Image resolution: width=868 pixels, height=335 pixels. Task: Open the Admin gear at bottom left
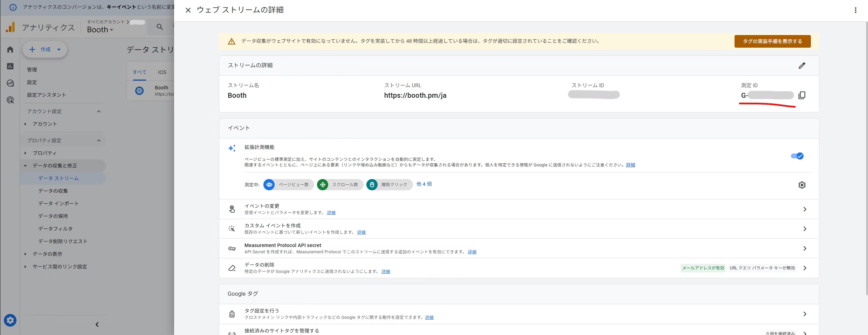10,320
